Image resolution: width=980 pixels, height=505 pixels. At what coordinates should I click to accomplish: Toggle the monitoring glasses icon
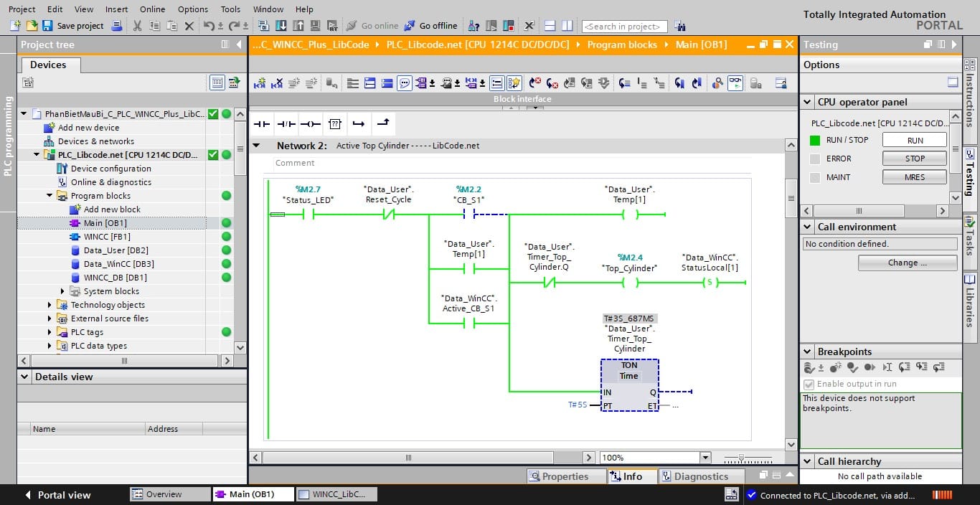click(x=735, y=83)
